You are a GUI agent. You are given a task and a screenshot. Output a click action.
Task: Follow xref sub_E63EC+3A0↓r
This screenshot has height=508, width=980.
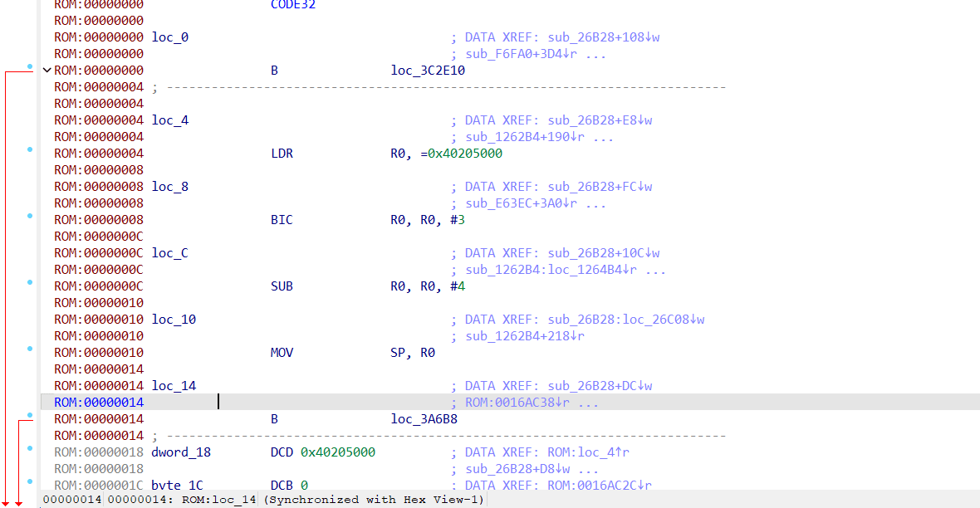coord(522,203)
